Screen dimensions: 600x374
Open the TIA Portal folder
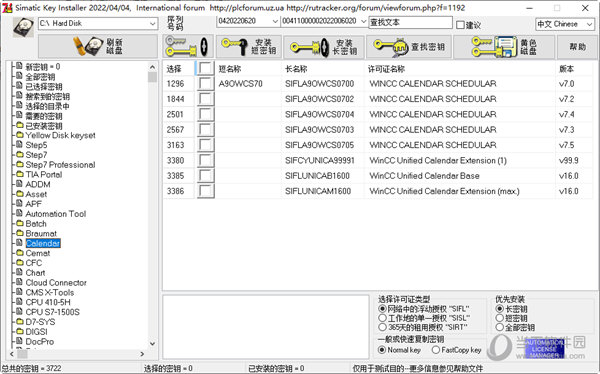[44, 175]
